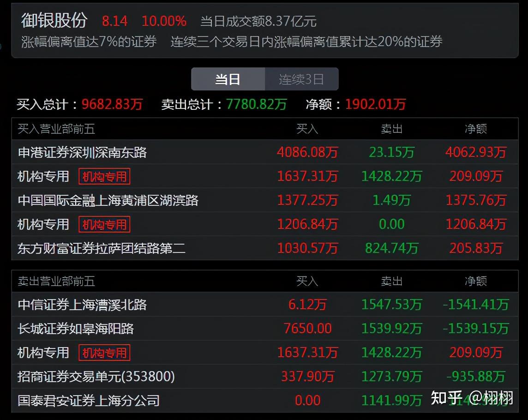
Task: Click the 买入总计 value 9682.83万
Action: (113, 104)
